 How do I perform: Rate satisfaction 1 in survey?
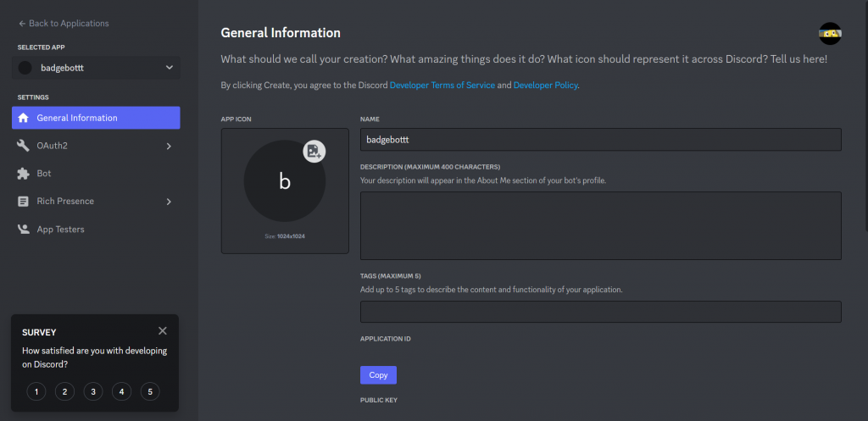coord(36,392)
